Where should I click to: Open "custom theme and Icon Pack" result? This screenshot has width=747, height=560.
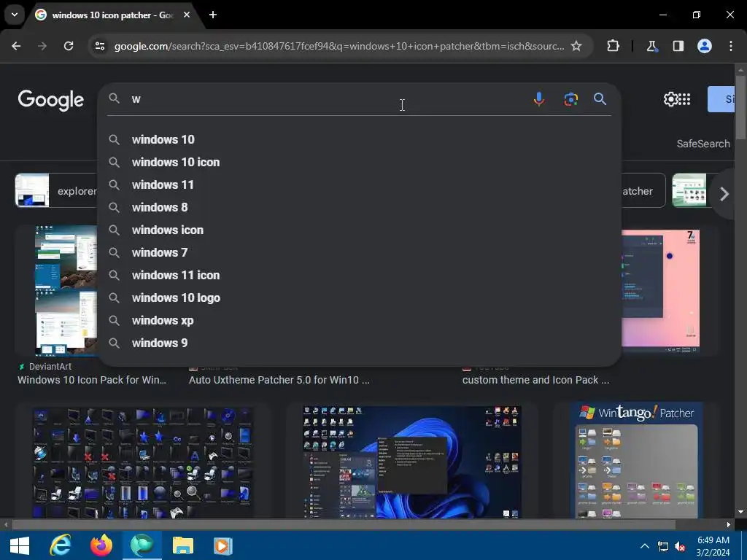[x=536, y=380]
